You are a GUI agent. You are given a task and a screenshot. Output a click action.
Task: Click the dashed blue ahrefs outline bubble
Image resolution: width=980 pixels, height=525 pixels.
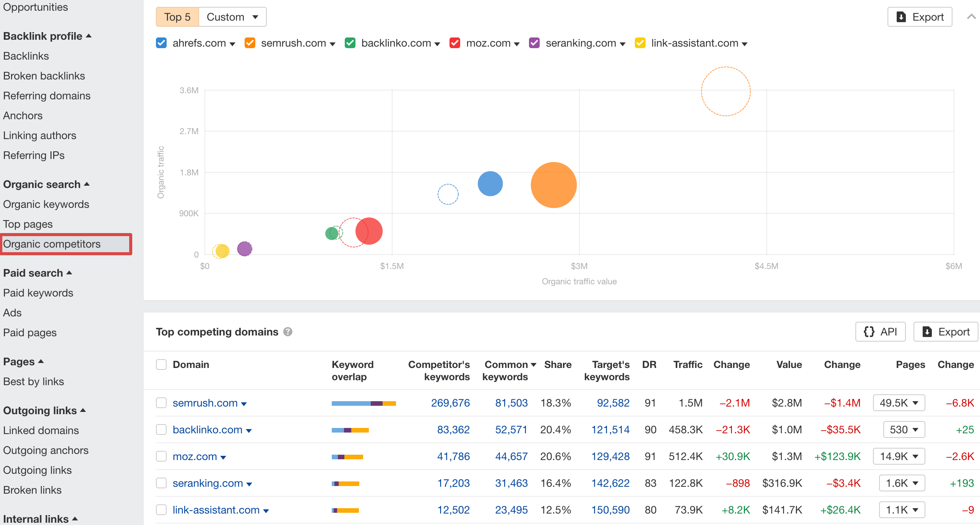(x=448, y=194)
